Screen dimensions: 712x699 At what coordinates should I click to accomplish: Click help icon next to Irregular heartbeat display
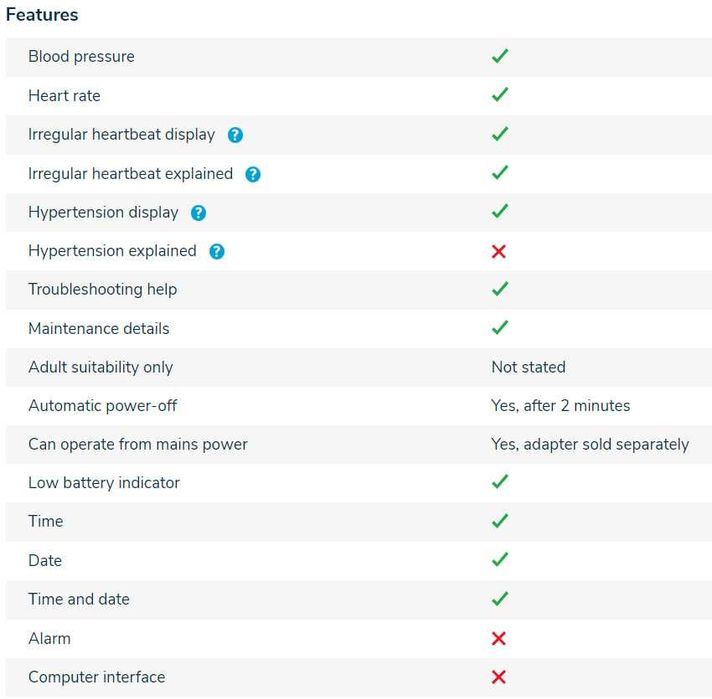235,135
